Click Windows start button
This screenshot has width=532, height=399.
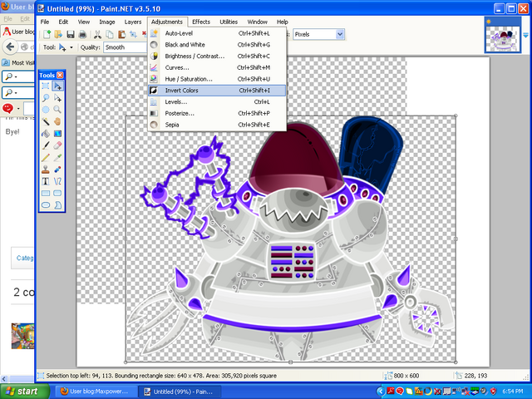click(x=24, y=392)
